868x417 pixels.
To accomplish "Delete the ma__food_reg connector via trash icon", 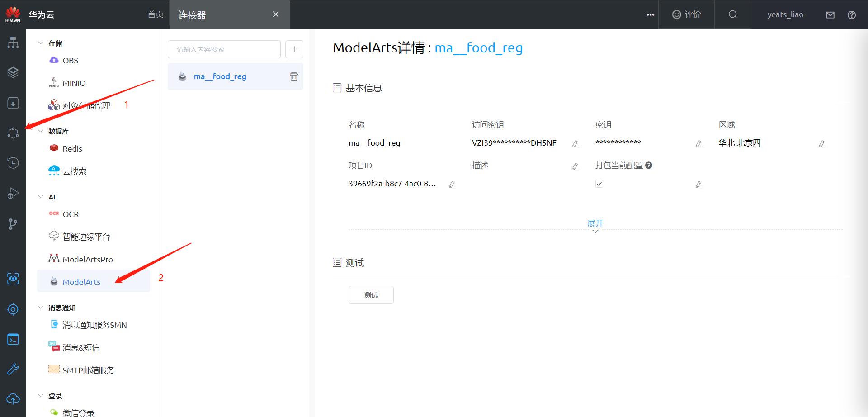I will pos(294,76).
